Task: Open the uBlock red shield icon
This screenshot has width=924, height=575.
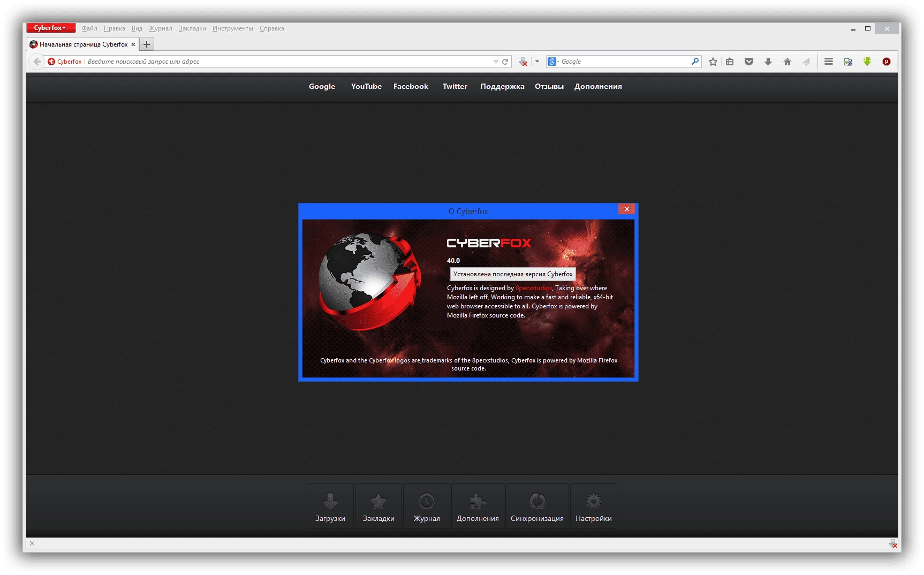Action: point(887,62)
